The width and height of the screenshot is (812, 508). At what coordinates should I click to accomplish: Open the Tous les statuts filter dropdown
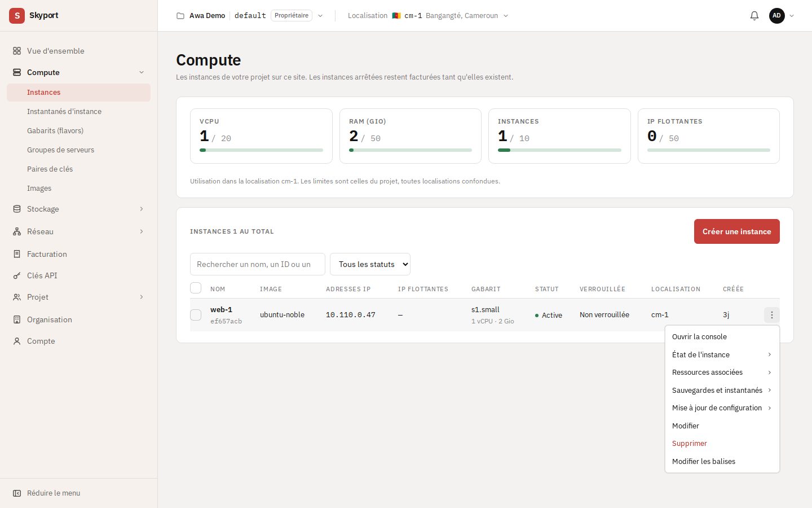(x=370, y=264)
